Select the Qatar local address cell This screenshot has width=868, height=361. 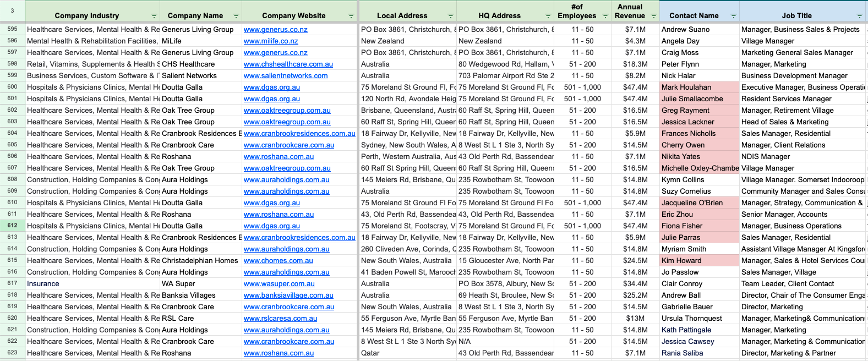click(408, 353)
